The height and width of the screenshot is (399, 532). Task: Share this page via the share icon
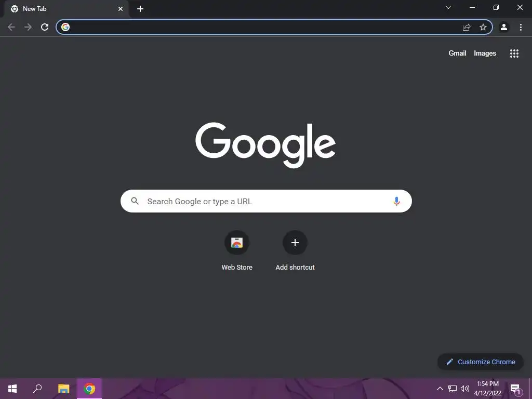(x=467, y=27)
